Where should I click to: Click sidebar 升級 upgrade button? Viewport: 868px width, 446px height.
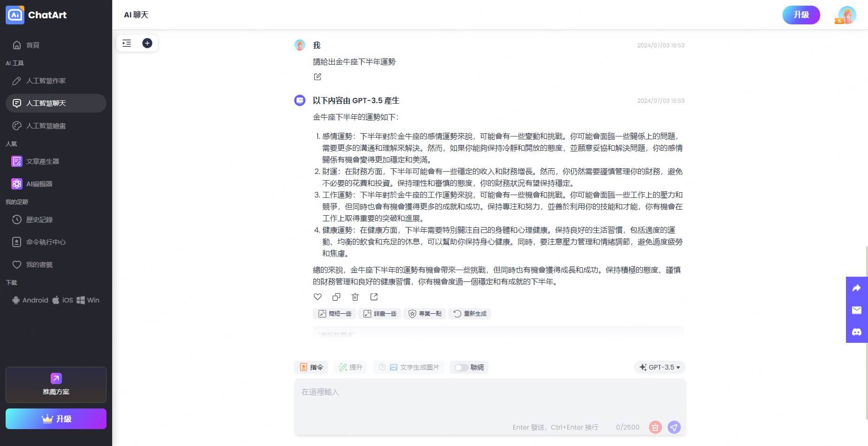pyautogui.click(x=56, y=419)
